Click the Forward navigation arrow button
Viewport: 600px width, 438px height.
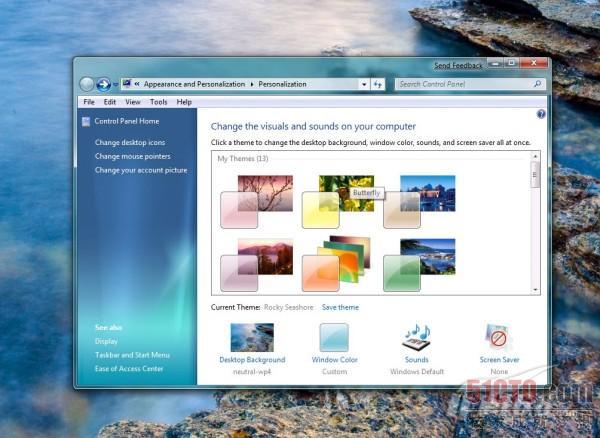pyautogui.click(x=103, y=84)
